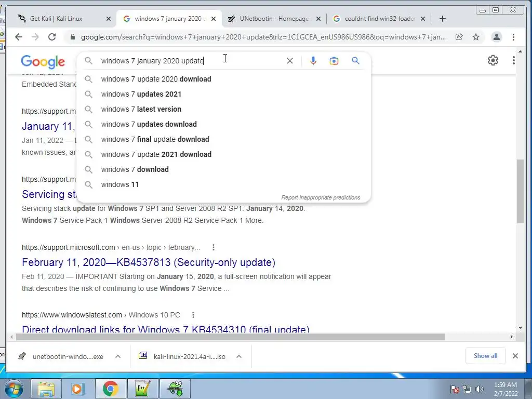
Task: Close the downloads bar
Action: tap(515, 356)
